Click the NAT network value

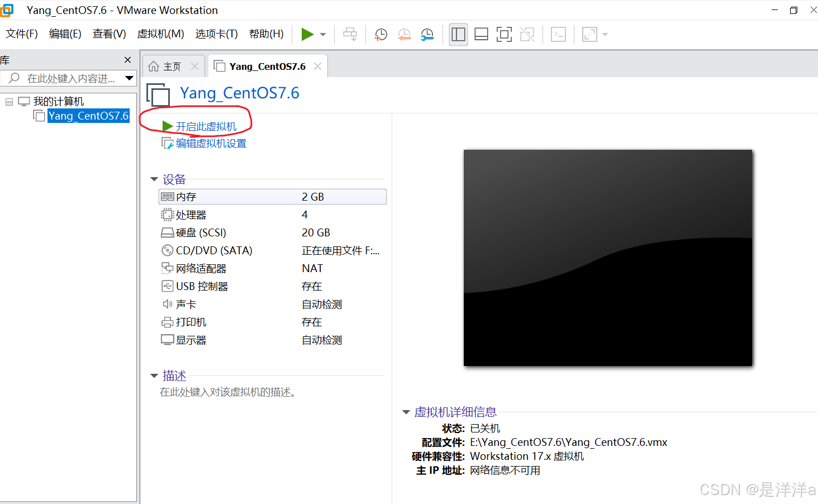312,268
